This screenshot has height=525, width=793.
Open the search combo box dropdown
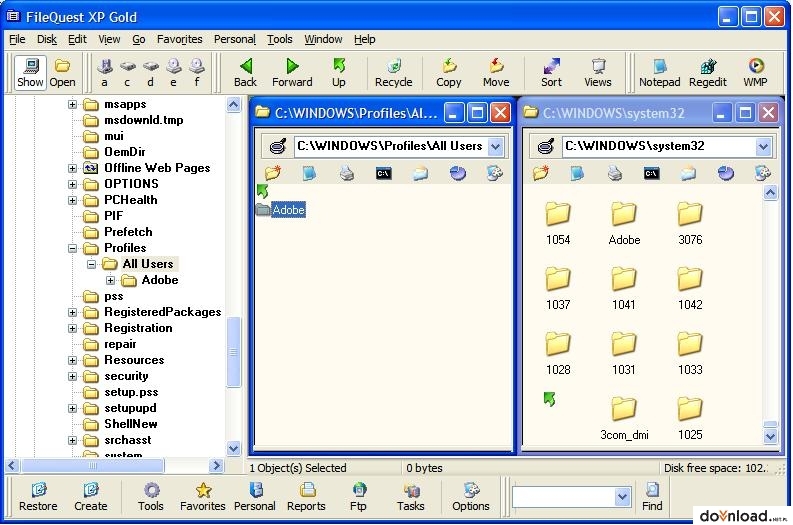click(623, 497)
